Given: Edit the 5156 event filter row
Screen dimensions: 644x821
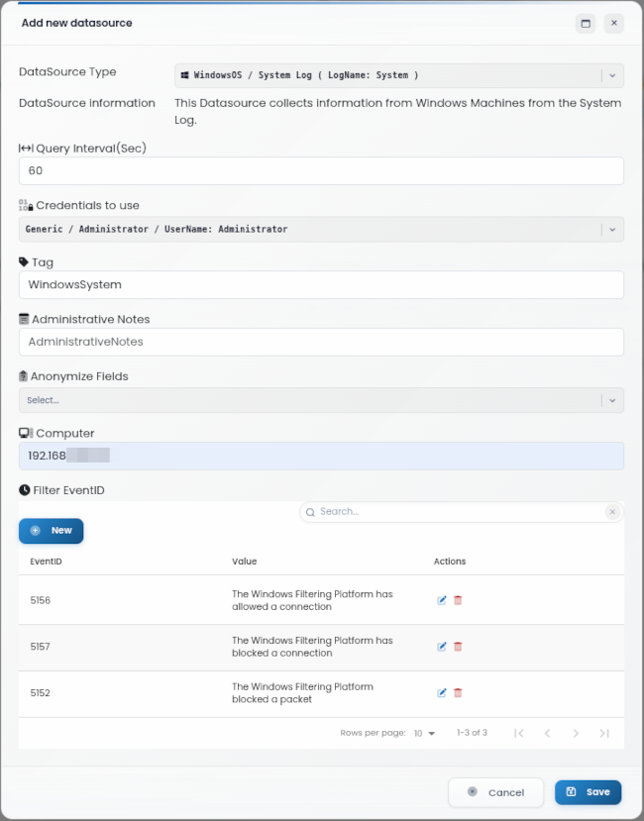Looking at the screenshot, I should [441, 600].
